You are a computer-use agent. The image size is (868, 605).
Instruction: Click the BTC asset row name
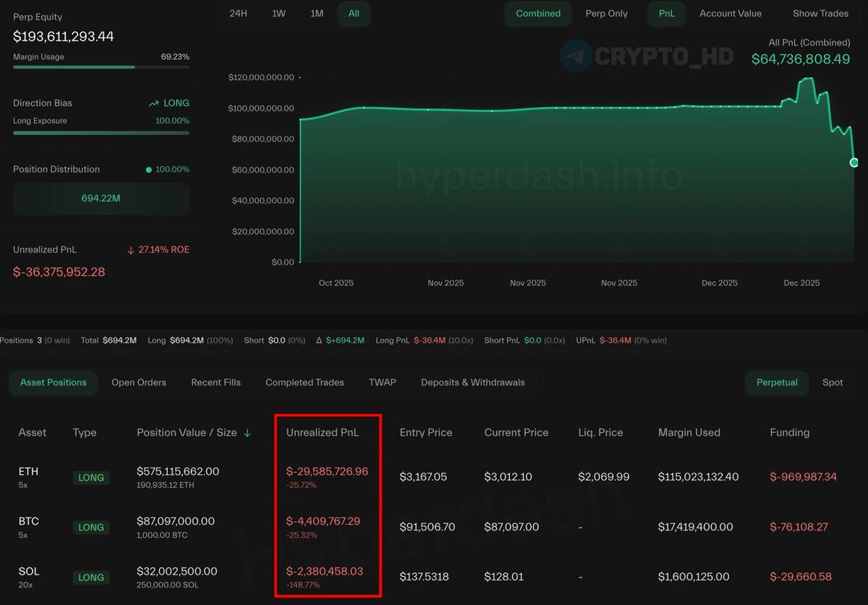(x=29, y=521)
